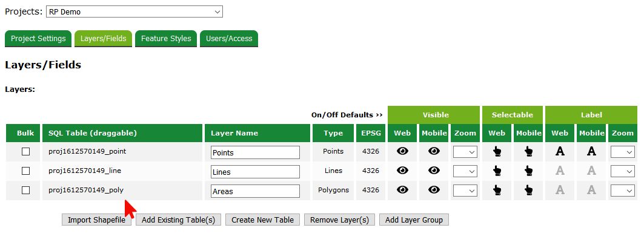The image size is (644, 251).
Task: Toggle mobile selectable hand icon for Points layer
Action: click(x=528, y=152)
